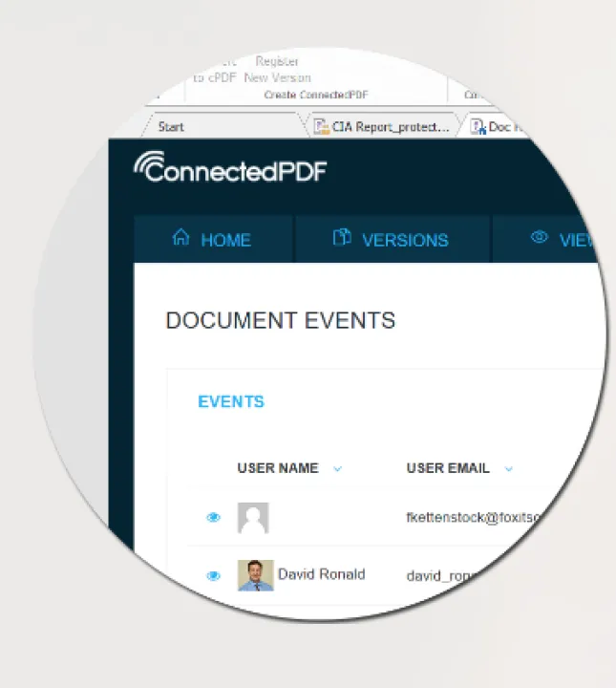Toggle eye icon for David Ronald row
The image size is (616, 688).
214,575
